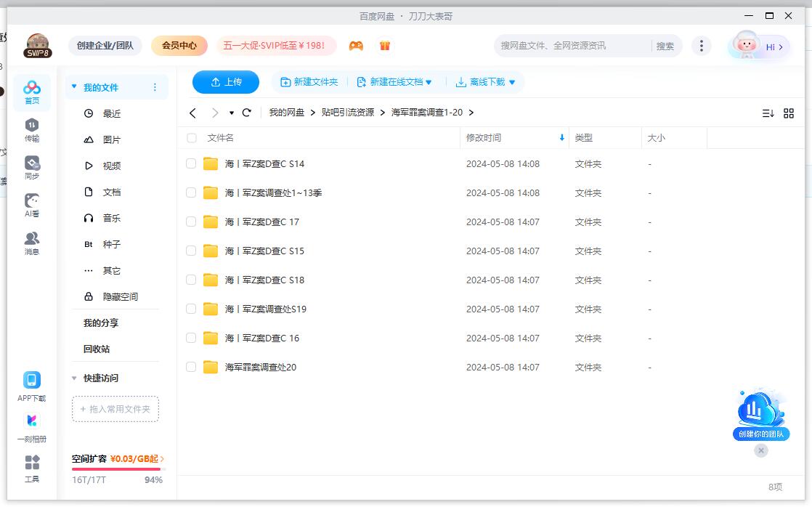Click the 新建文件夹 button
This screenshot has width=812, height=507.
pos(309,82)
